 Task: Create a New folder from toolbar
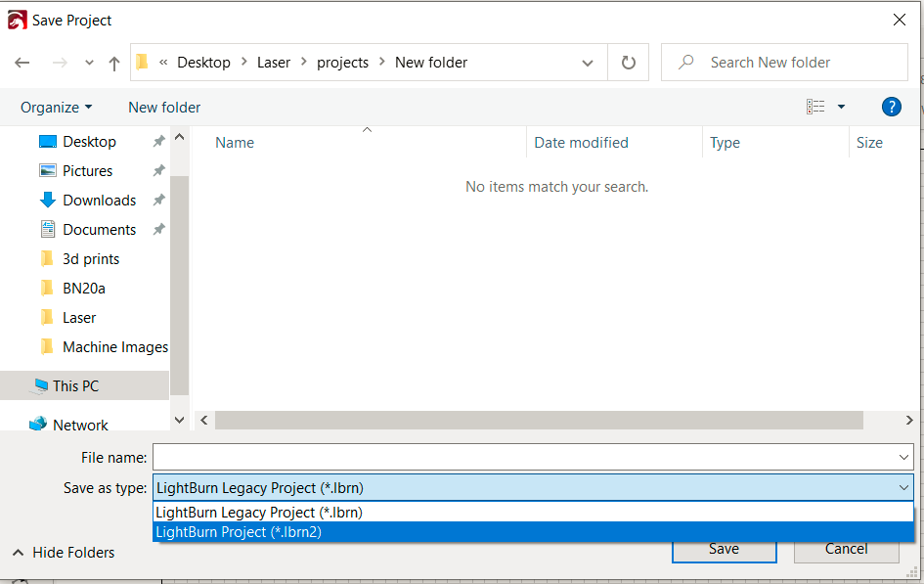tap(164, 108)
